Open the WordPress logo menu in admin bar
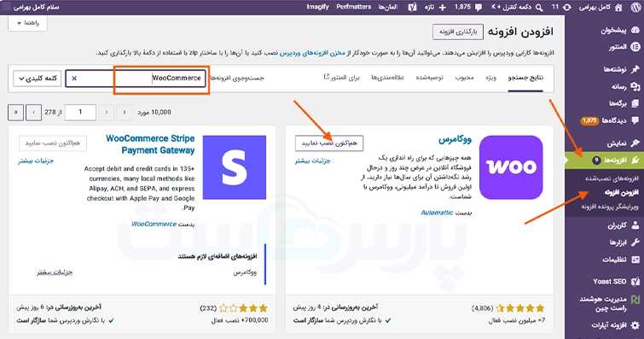The height and width of the screenshot is (339, 644). tap(635, 8)
